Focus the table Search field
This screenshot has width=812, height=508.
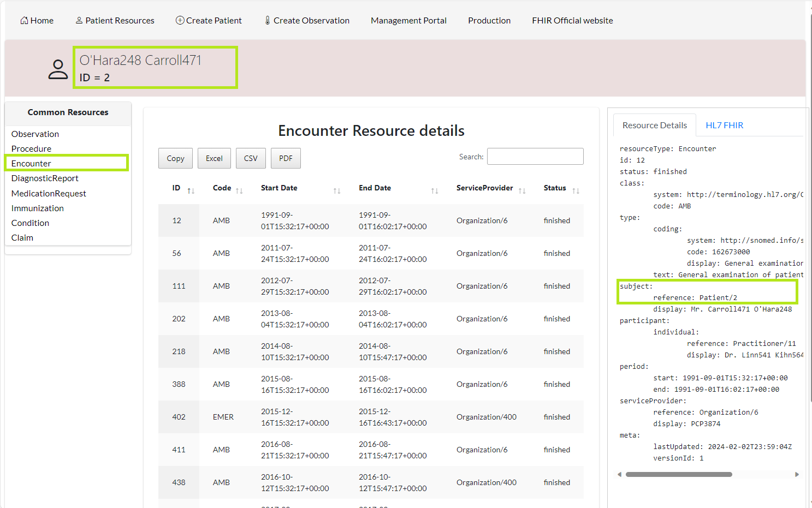535,156
